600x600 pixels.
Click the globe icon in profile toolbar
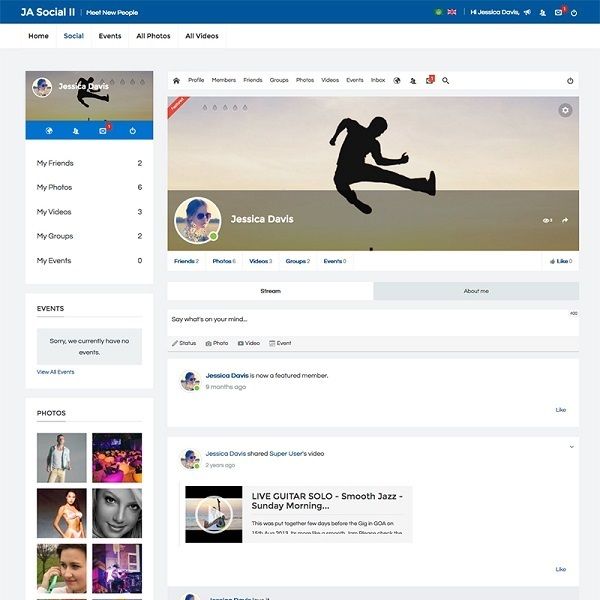tap(397, 80)
